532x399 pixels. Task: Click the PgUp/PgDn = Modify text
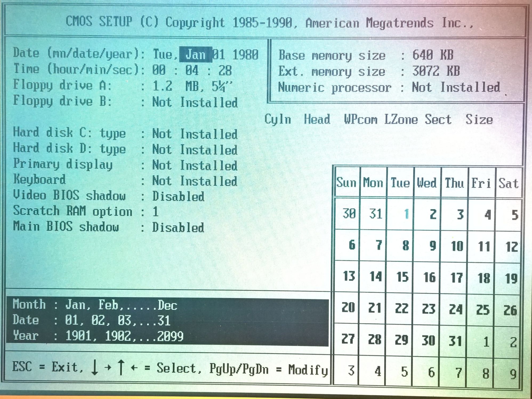(x=268, y=369)
